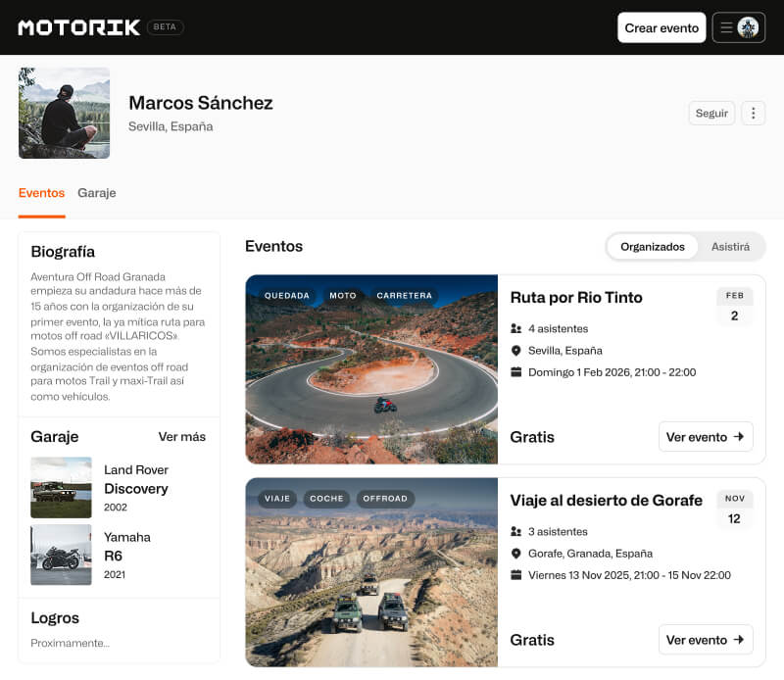Switch to Asistirá events filter
784x680 pixels.
[x=730, y=247]
